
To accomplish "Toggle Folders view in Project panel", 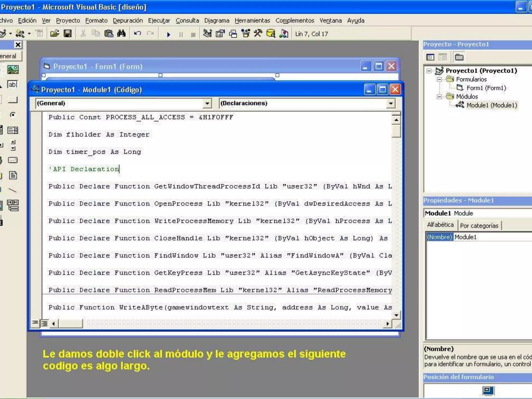I will (x=459, y=57).
